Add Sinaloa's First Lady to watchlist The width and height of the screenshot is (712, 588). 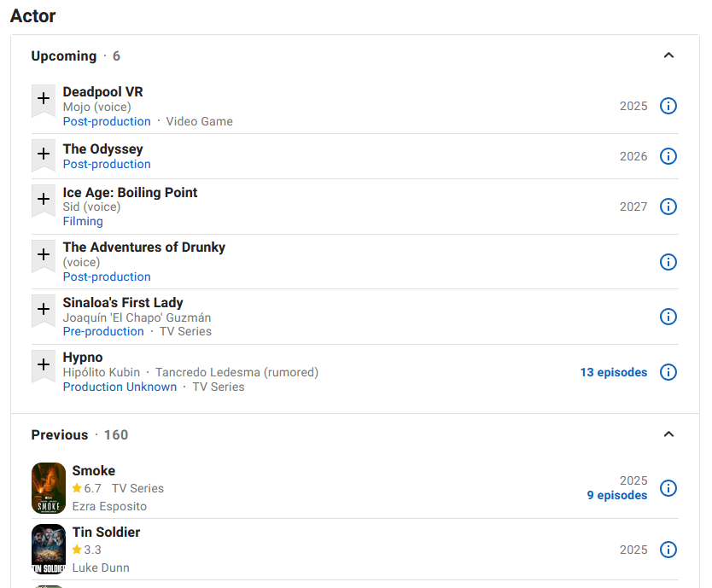tap(44, 311)
